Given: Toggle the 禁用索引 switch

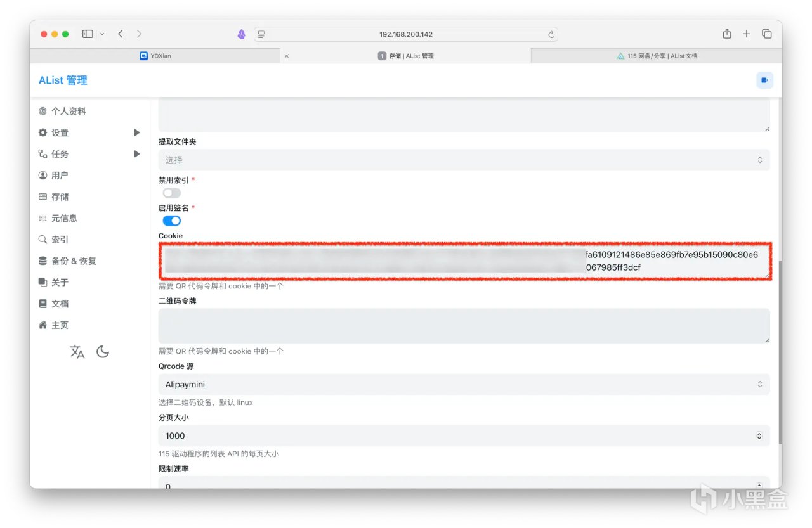Looking at the screenshot, I should coord(172,193).
